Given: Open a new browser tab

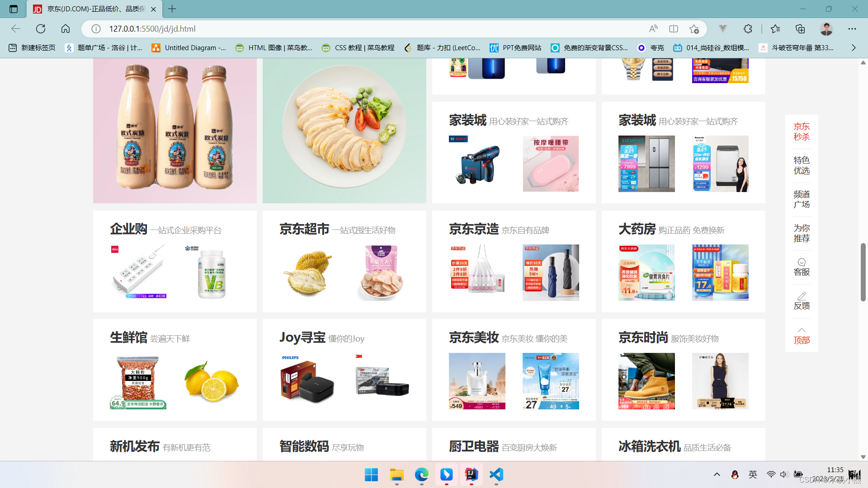Looking at the screenshot, I should point(172,9).
